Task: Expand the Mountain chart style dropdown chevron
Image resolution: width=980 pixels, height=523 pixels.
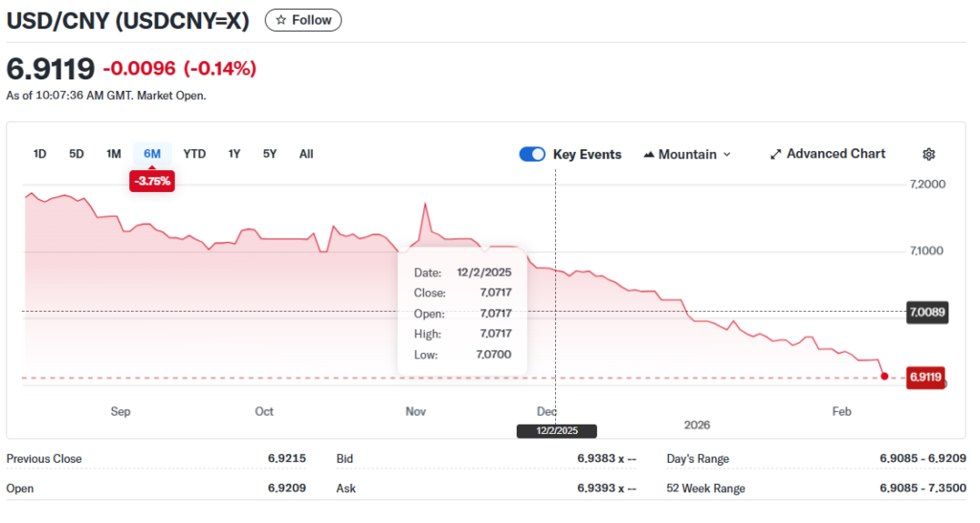Action: (727, 154)
